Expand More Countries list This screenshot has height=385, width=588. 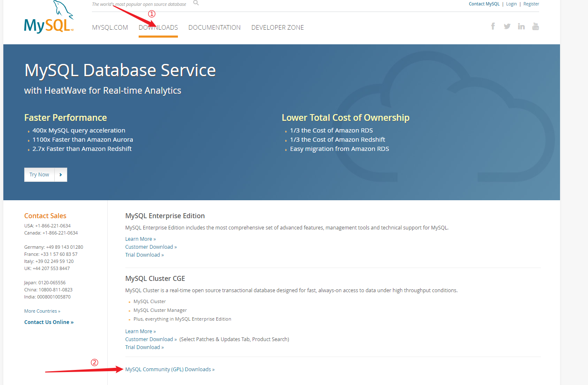pyautogui.click(x=42, y=311)
